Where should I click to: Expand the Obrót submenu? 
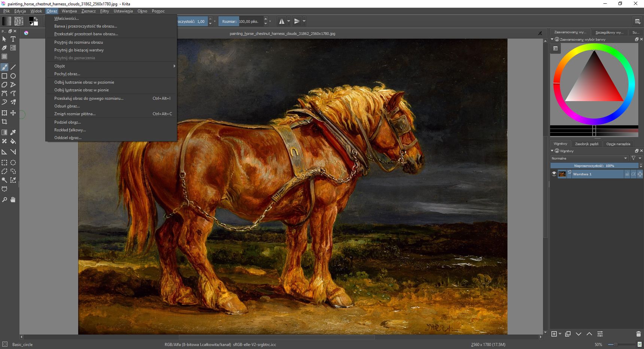click(x=111, y=66)
